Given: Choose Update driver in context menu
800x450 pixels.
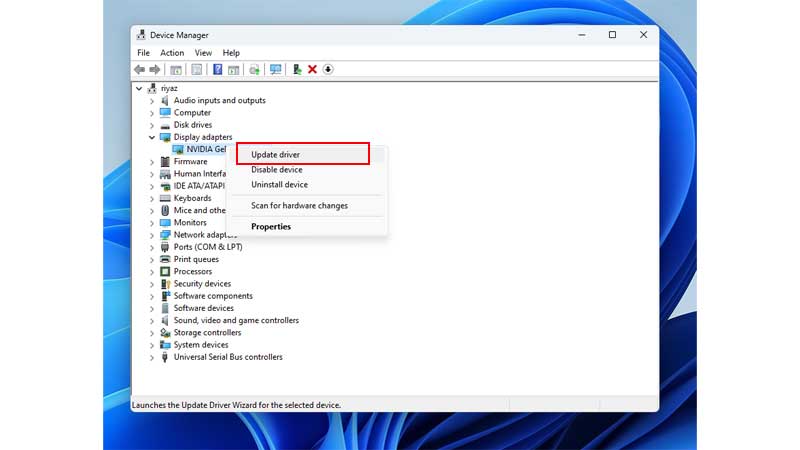Looking at the screenshot, I should coord(306,155).
